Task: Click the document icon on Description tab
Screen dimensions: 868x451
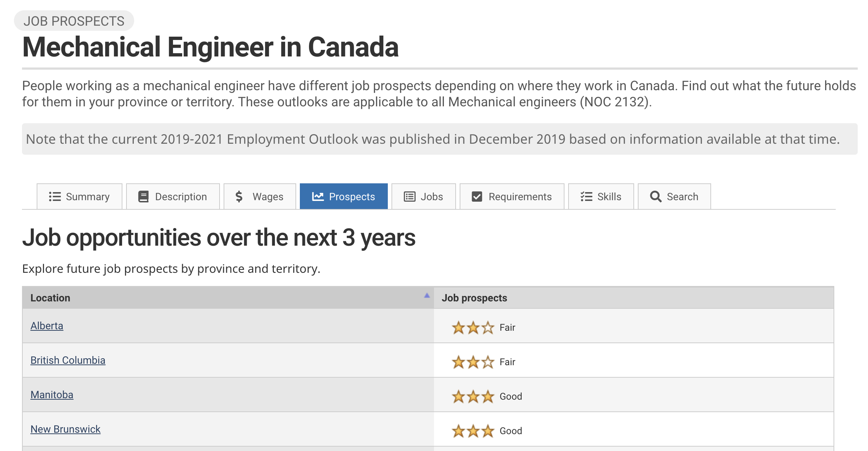Action: [x=143, y=196]
